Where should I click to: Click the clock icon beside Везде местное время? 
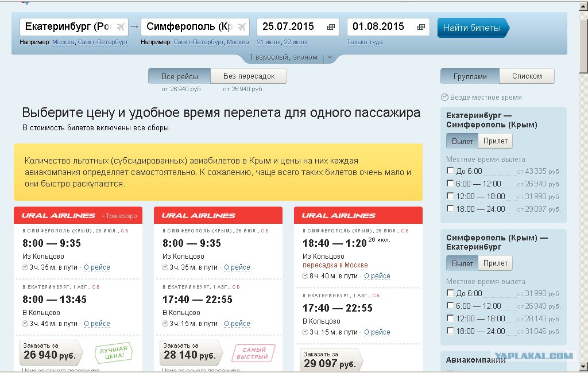pos(444,98)
